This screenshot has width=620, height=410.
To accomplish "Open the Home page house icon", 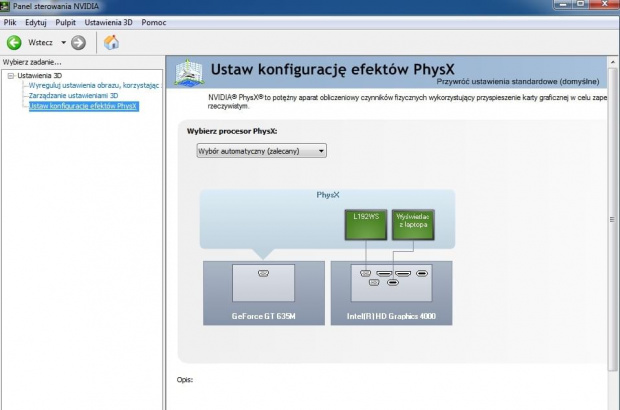I will (x=111, y=42).
